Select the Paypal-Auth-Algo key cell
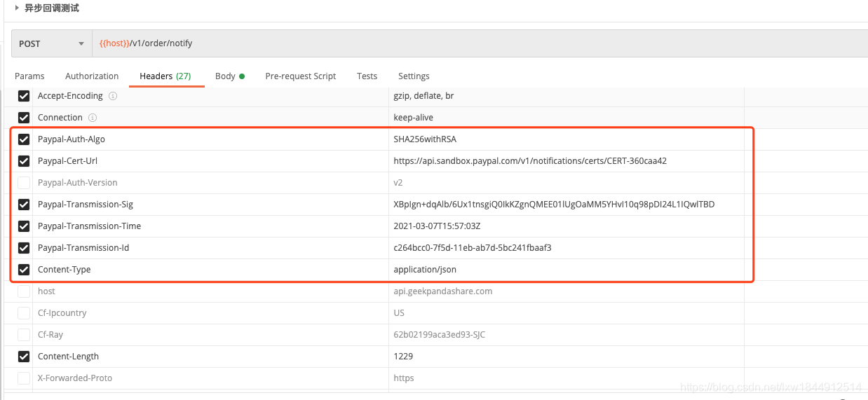Viewport: 868px width, 400px height. 210,139
